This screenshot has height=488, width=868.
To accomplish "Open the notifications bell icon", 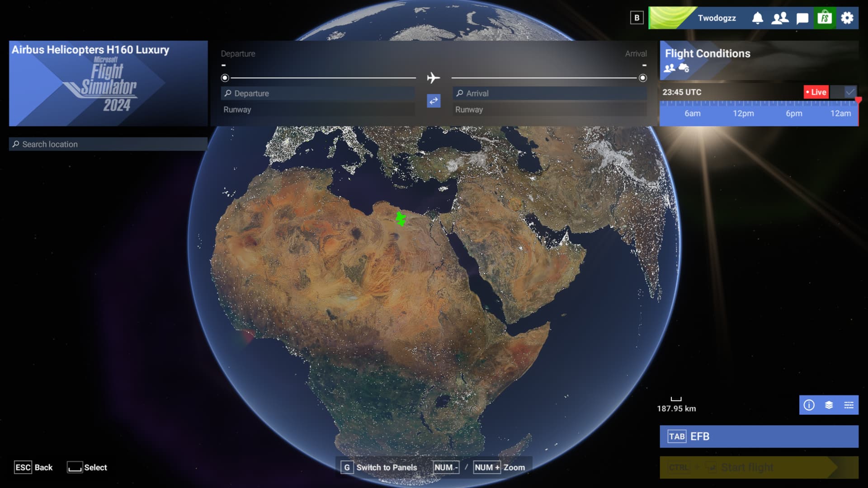I will point(757,18).
